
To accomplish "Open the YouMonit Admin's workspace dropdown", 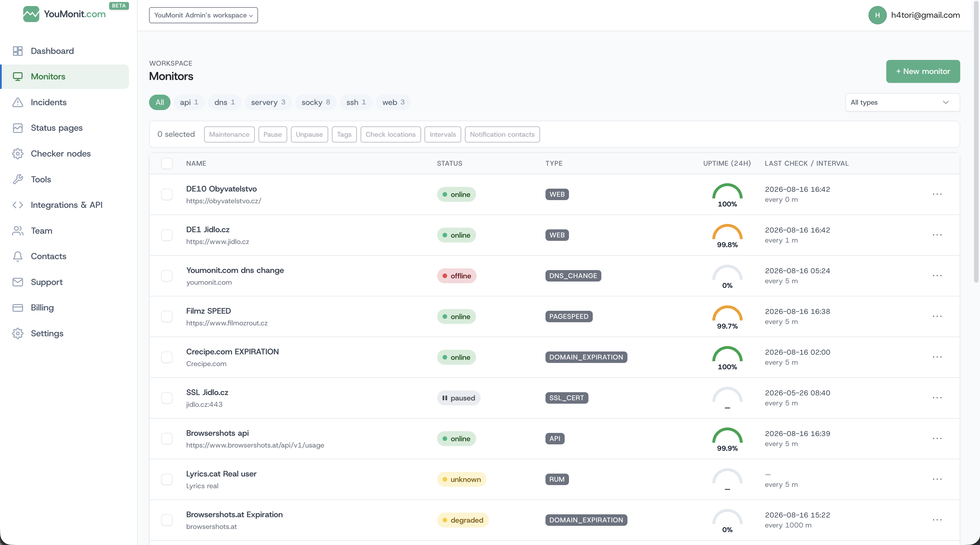I will tap(203, 15).
